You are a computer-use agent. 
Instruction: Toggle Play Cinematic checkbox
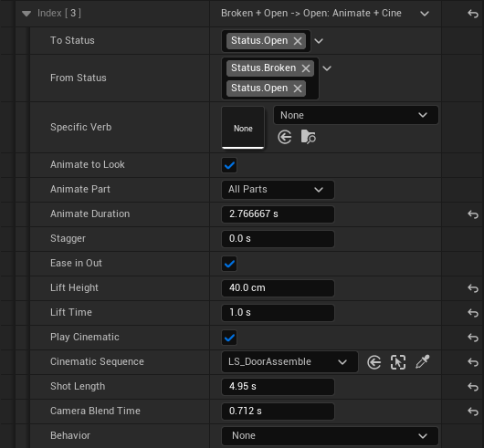click(229, 338)
